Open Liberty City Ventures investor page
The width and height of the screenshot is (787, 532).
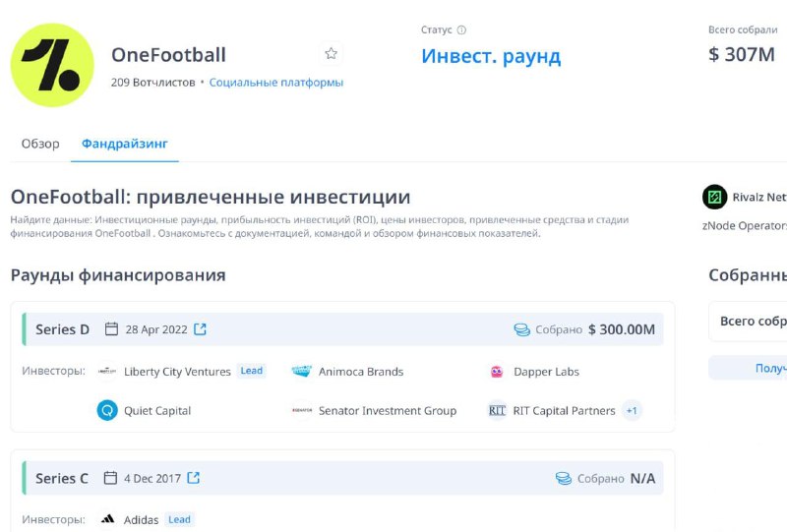(177, 372)
